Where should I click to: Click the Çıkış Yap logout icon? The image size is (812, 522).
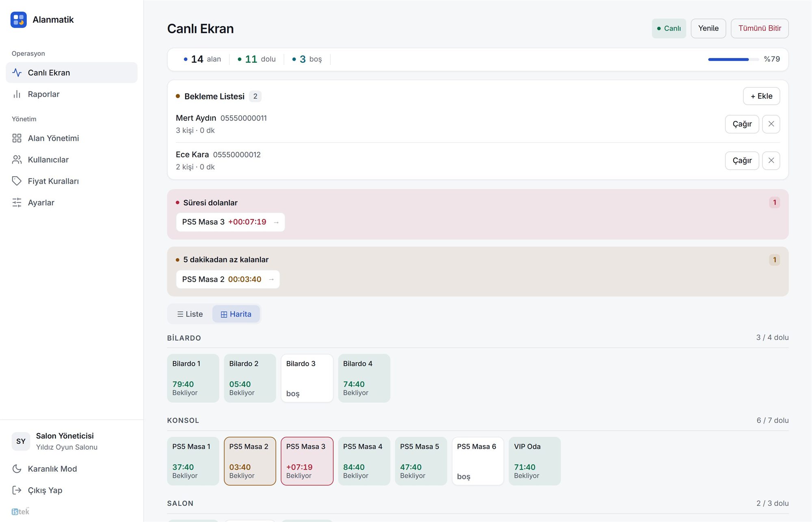[x=17, y=490]
